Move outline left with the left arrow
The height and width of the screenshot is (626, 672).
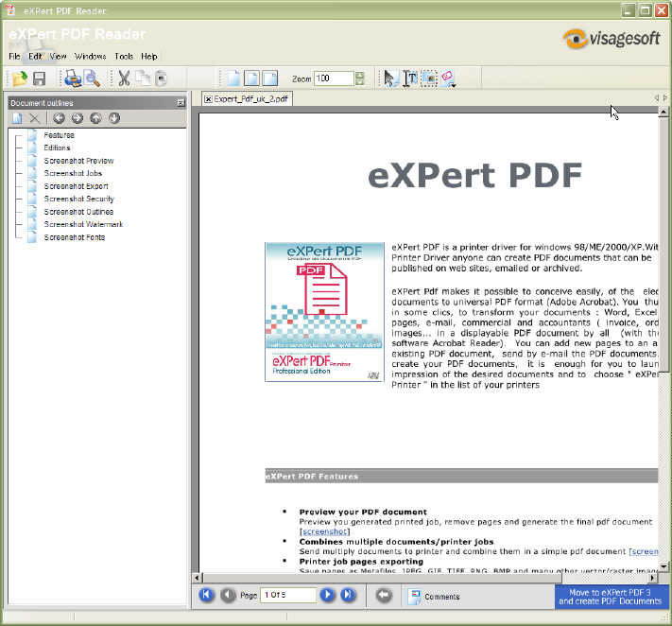click(59, 118)
